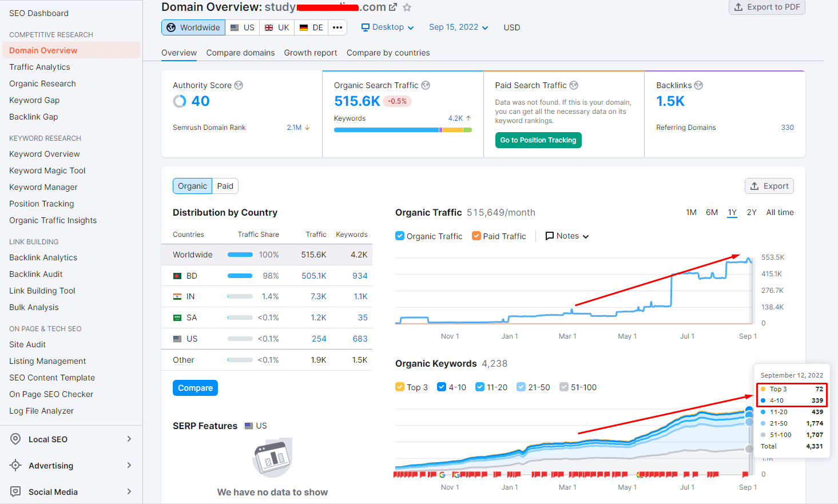
Task: Open the Sep 15, 2022 date dropdown
Action: [458, 27]
